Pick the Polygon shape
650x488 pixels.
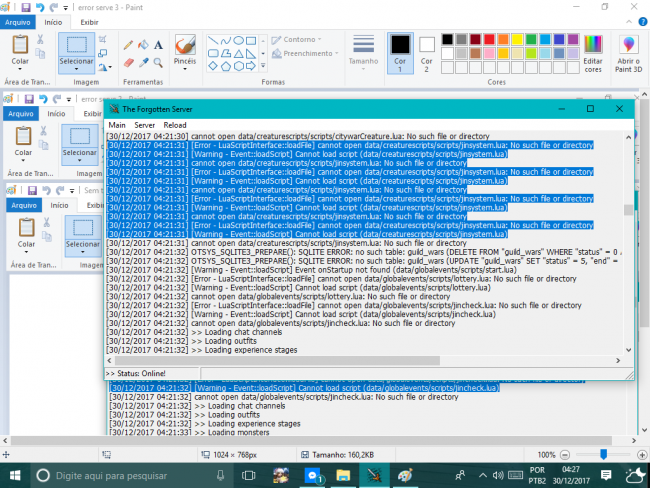226,53
